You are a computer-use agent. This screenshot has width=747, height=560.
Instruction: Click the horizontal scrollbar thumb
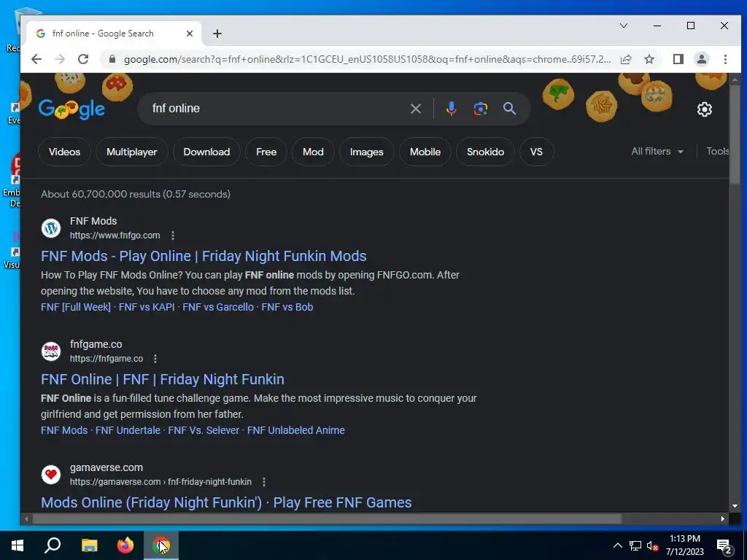click(x=327, y=518)
